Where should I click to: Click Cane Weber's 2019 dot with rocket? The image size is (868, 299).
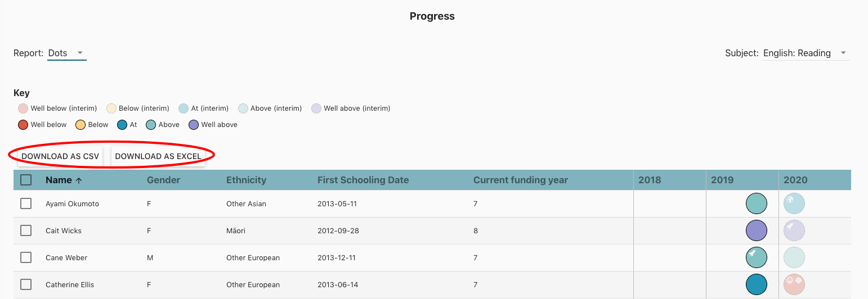click(x=757, y=257)
